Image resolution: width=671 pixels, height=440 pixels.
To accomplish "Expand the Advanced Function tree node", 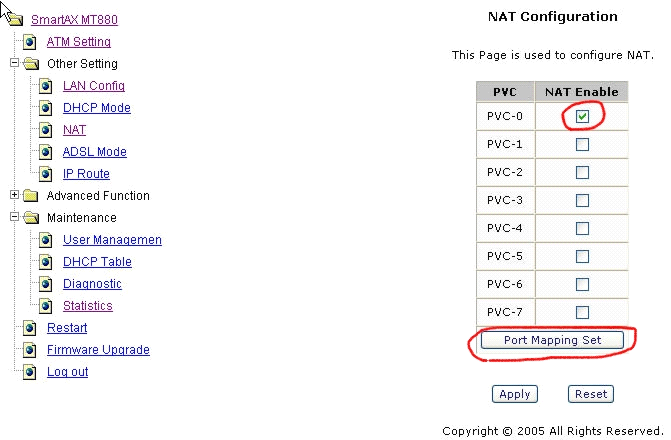I will (15, 195).
